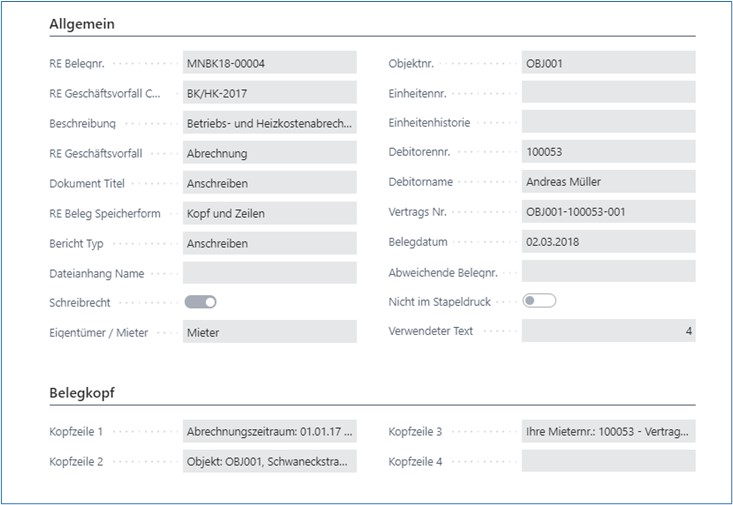Open the RE Beleg Speicherform field
The height and width of the screenshot is (505, 733).
point(269,213)
